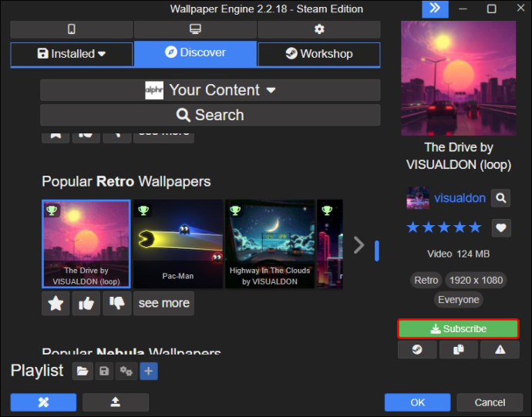532x417 pixels.
Task: Toggle favorite with the heart icon
Action: coord(501,227)
